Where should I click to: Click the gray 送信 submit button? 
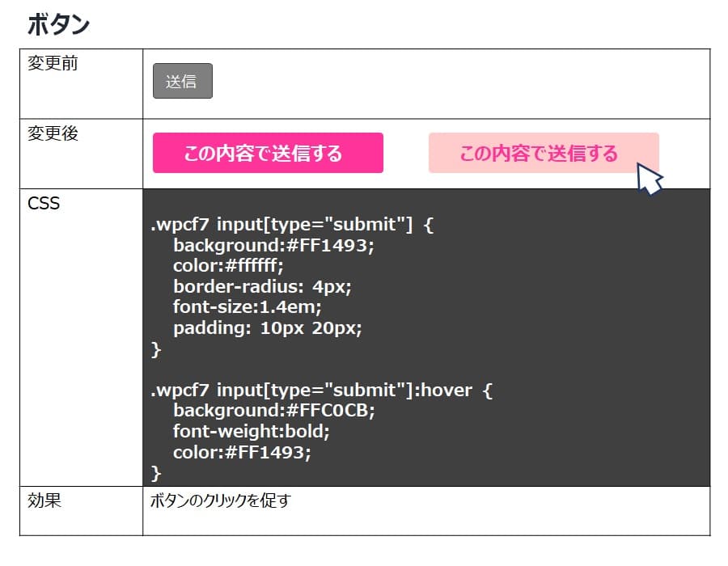pyautogui.click(x=182, y=80)
